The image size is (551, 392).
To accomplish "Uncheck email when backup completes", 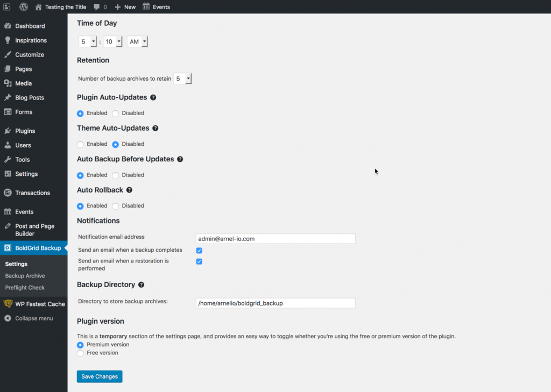I will (x=199, y=250).
